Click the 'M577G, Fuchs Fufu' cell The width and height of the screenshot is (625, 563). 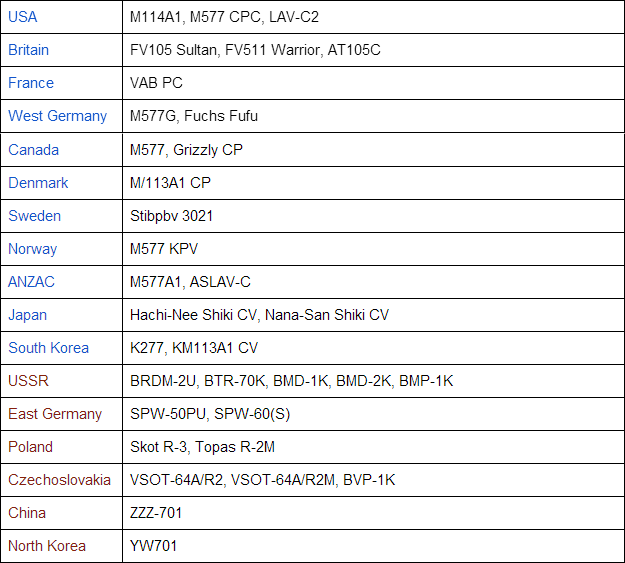pyautogui.click(x=373, y=116)
